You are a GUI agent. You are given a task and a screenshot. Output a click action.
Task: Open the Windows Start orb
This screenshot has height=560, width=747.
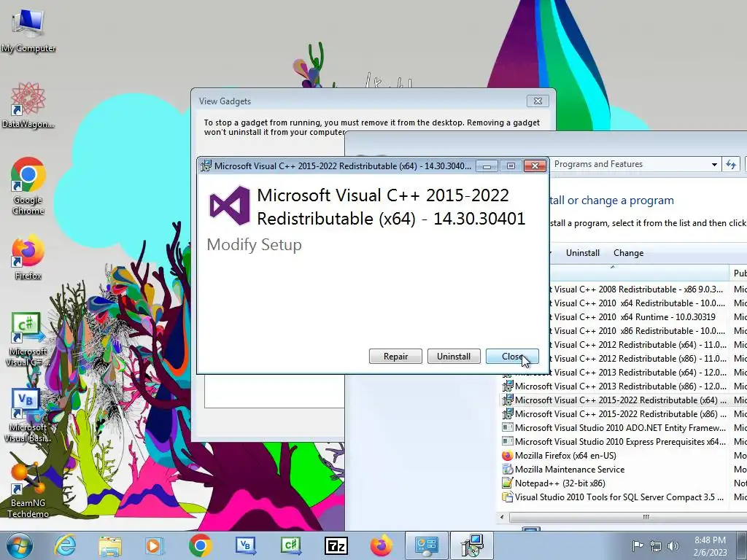pos(20,545)
